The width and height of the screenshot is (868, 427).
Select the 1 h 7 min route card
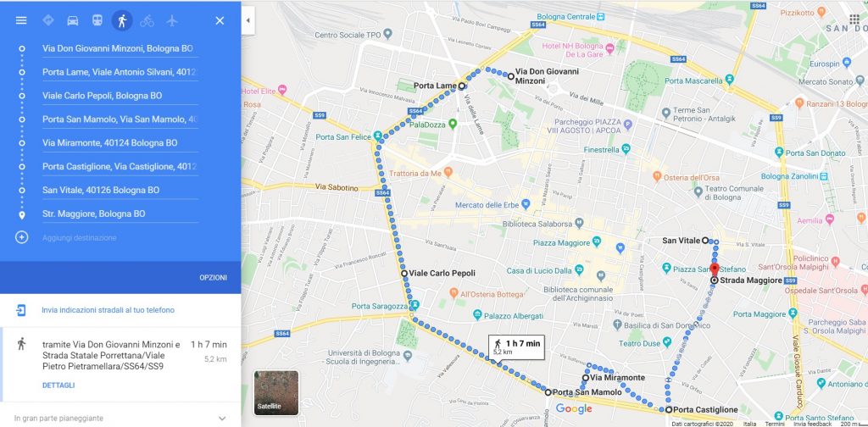(120, 364)
